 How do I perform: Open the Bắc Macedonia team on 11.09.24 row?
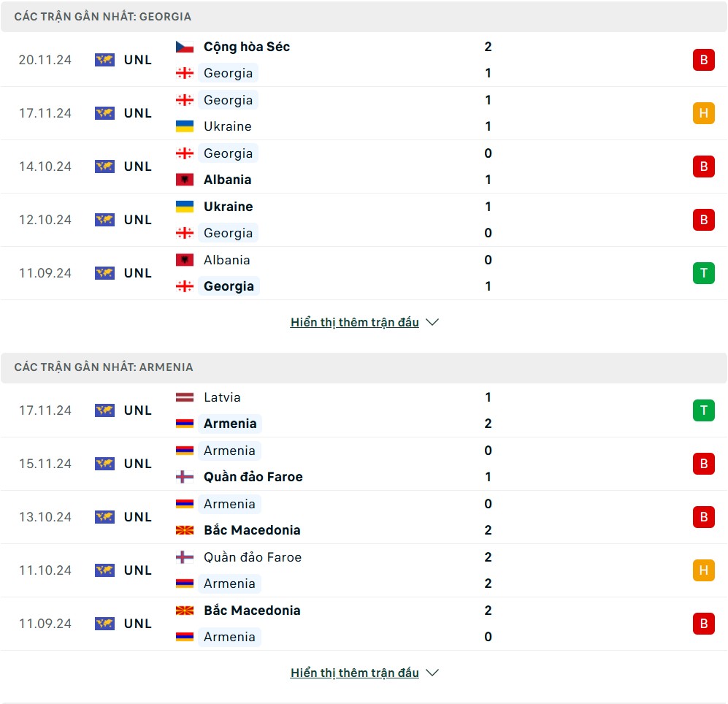(x=252, y=611)
